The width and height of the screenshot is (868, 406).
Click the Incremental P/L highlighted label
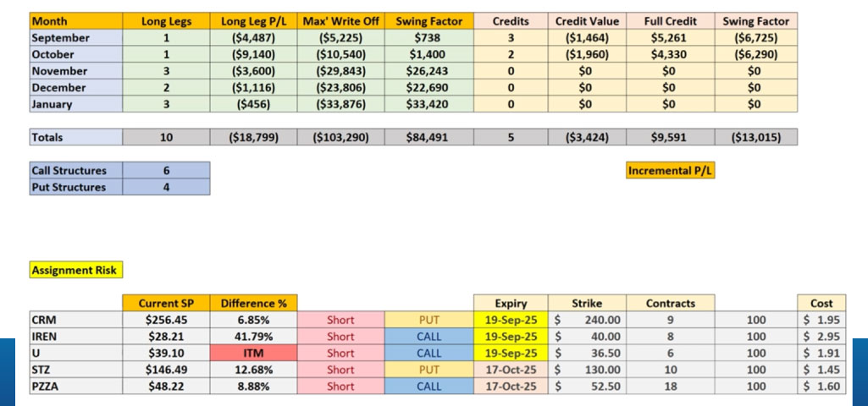(671, 171)
